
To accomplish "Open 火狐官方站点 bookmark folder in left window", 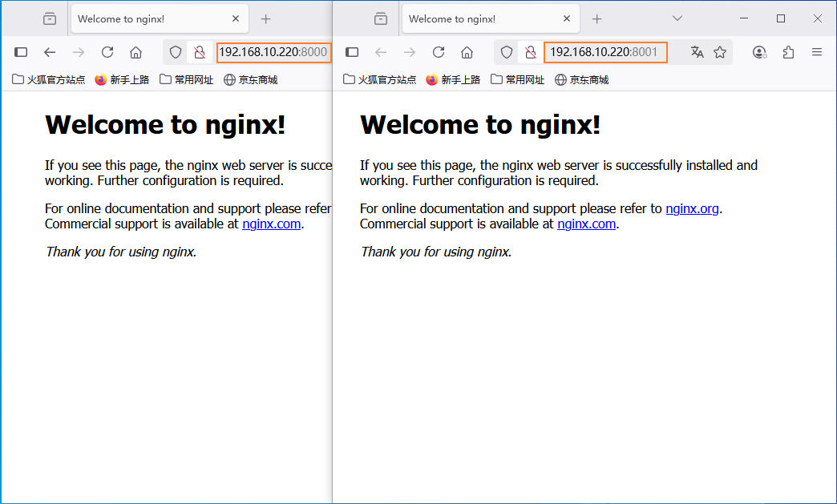I will coord(49,80).
